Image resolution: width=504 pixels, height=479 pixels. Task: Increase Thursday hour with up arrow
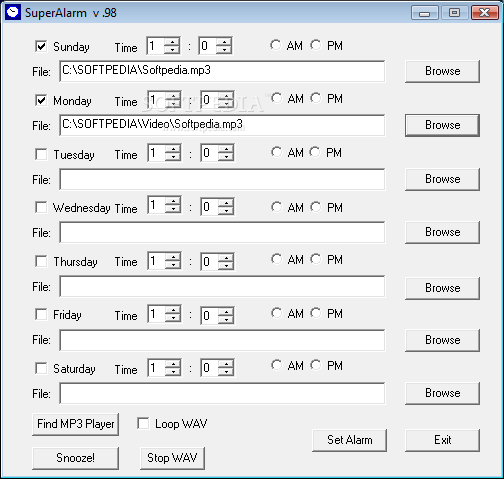(173, 257)
